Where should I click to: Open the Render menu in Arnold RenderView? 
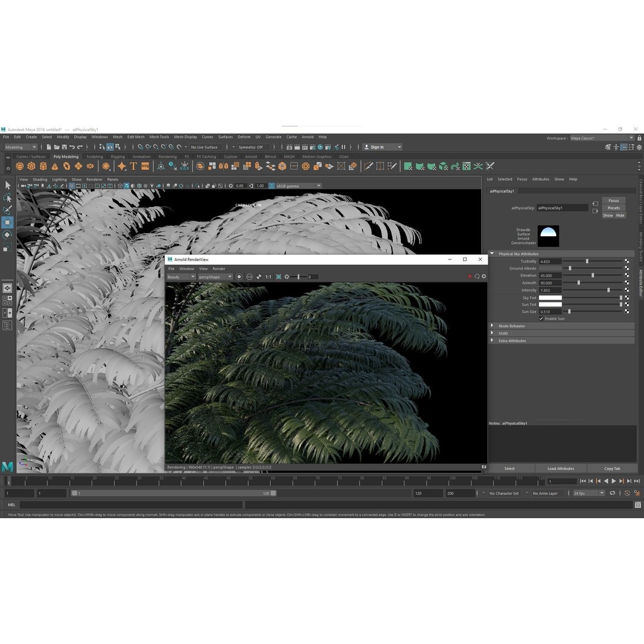pos(219,268)
